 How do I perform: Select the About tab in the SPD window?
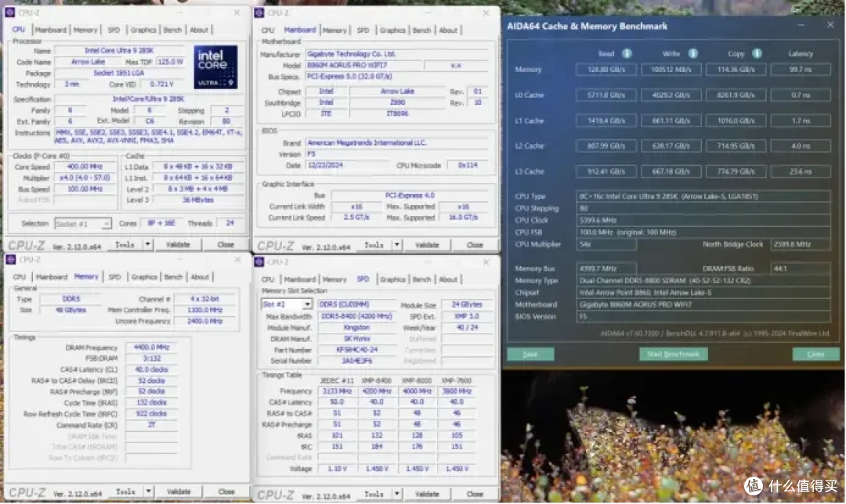coord(448,279)
